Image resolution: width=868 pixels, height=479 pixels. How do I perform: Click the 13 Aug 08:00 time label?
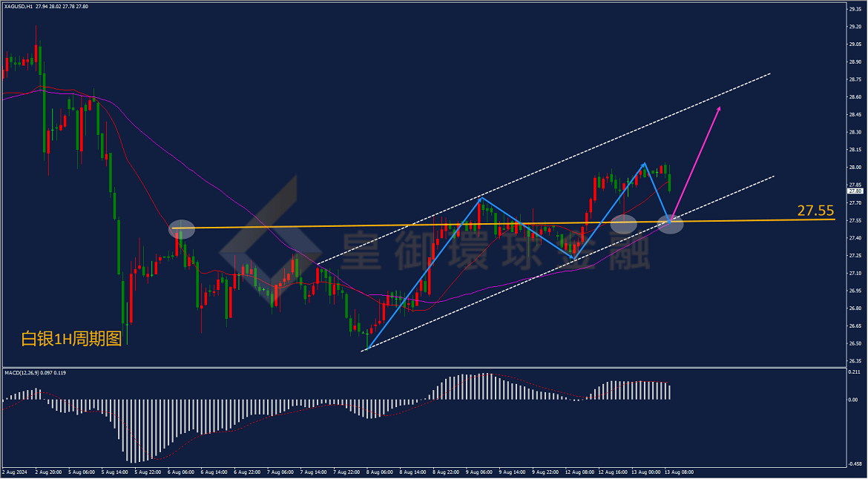pyautogui.click(x=680, y=473)
